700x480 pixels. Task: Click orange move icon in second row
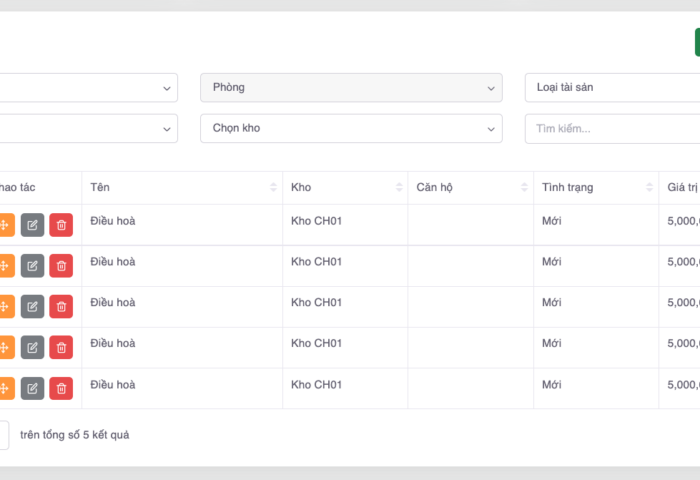pyautogui.click(x=5, y=266)
